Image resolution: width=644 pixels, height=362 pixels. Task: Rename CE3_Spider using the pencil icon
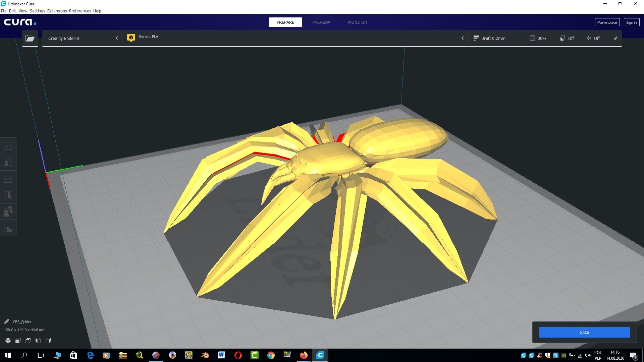pyautogui.click(x=7, y=321)
